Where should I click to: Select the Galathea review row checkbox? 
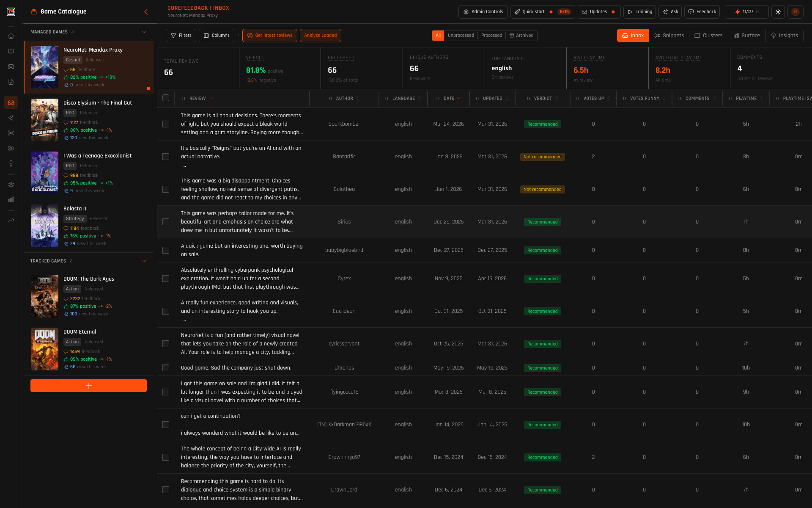[x=166, y=189]
